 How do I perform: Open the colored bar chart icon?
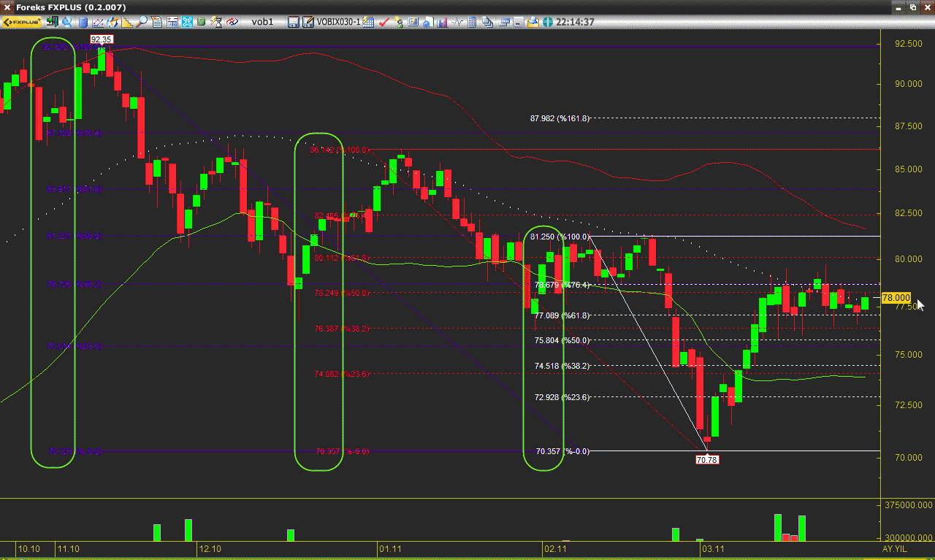coord(441,22)
